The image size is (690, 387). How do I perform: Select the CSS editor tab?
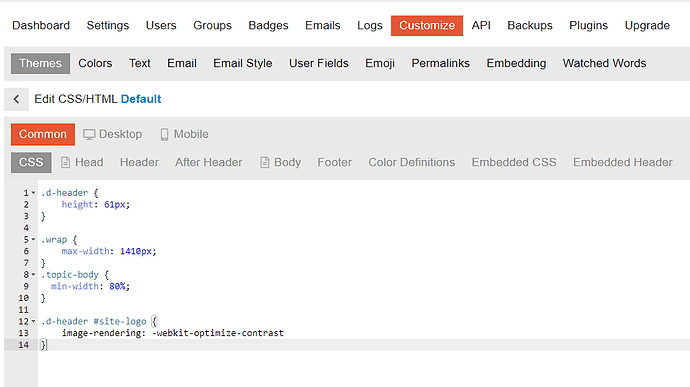click(31, 162)
